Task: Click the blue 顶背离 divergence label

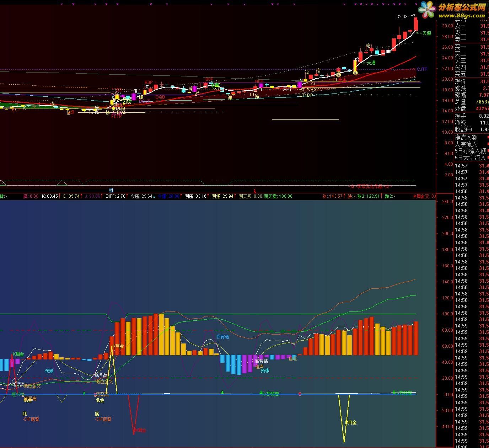Action: click(223, 337)
